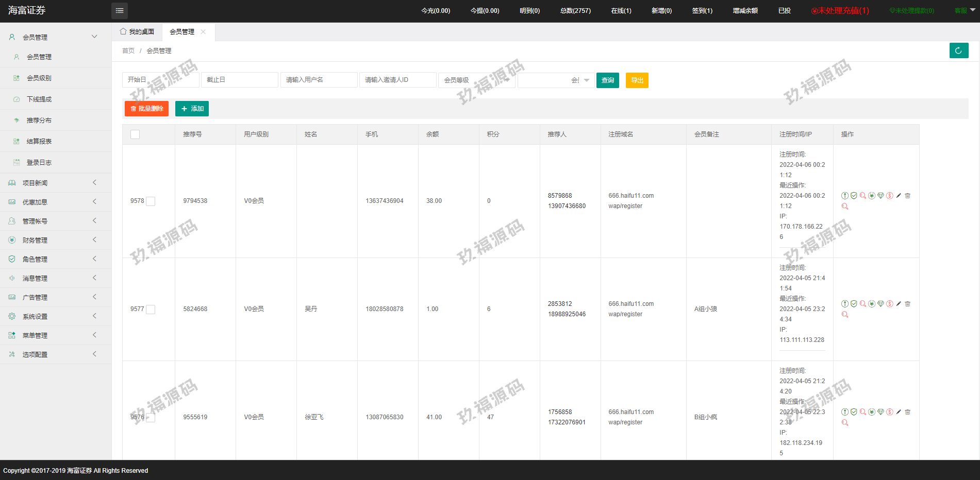
Task: Open 会员级别 in the sidebar menu
Action: click(x=39, y=78)
